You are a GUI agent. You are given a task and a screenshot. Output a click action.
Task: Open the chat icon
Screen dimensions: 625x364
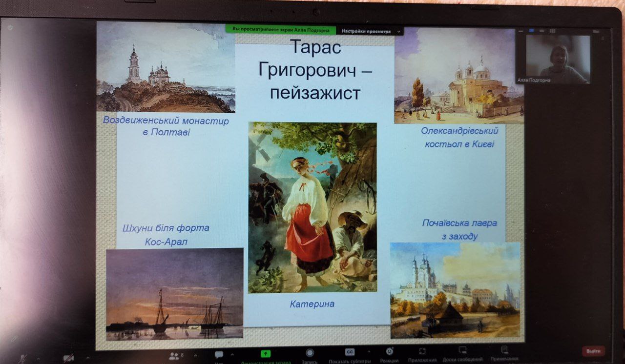pos(219,355)
